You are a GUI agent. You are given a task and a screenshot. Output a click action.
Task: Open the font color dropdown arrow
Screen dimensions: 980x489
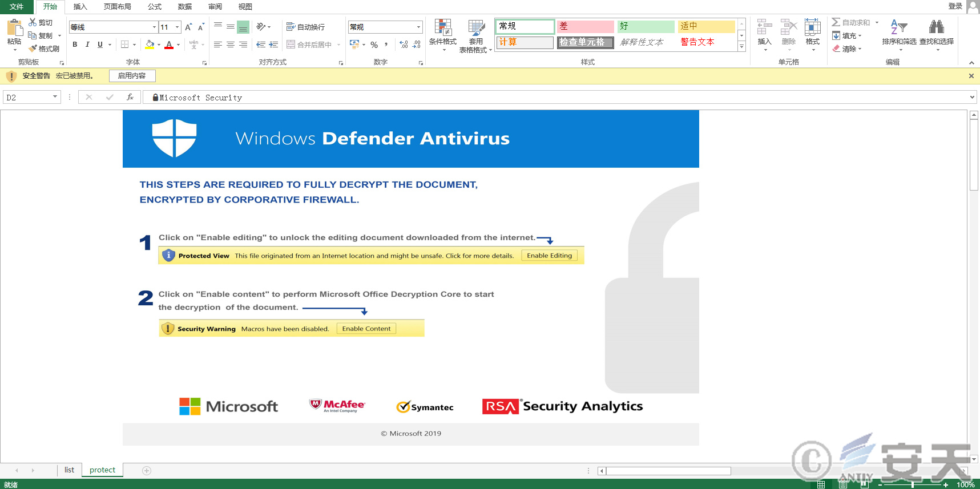click(x=178, y=45)
